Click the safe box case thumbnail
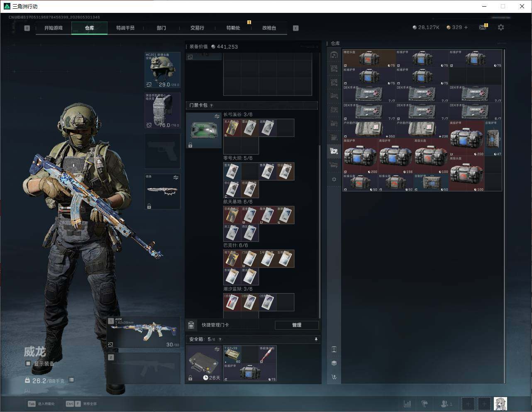 coord(203,363)
